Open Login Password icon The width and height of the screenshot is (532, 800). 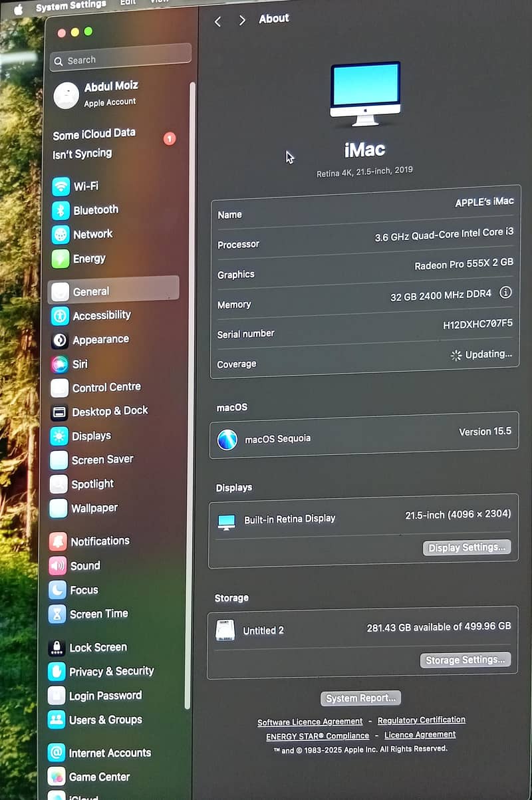coord(57,696)
